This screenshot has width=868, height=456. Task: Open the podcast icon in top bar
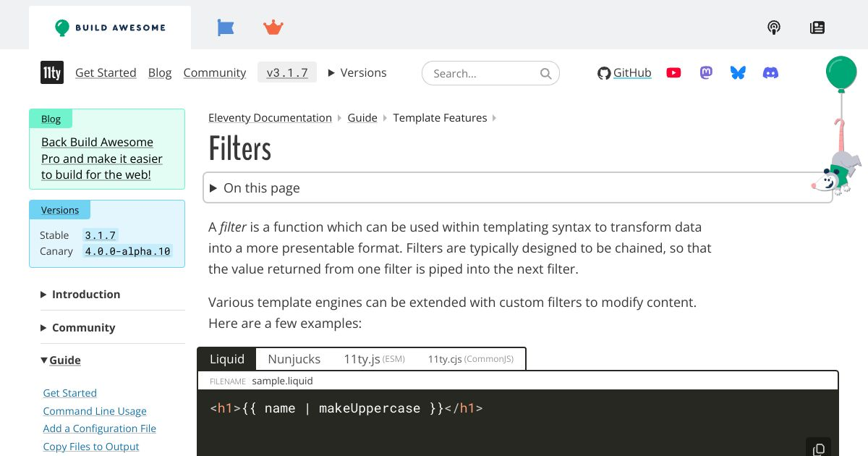tap(774, 28)
